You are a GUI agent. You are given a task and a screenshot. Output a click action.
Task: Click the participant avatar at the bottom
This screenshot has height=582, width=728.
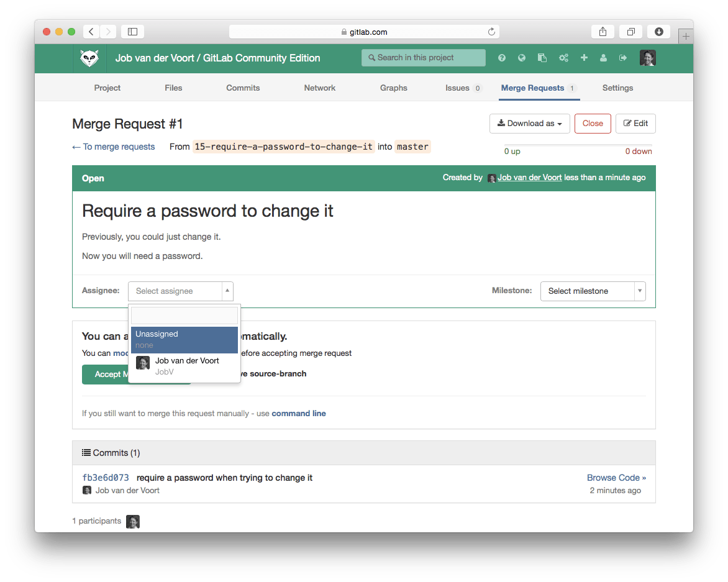tap(132, 521)
